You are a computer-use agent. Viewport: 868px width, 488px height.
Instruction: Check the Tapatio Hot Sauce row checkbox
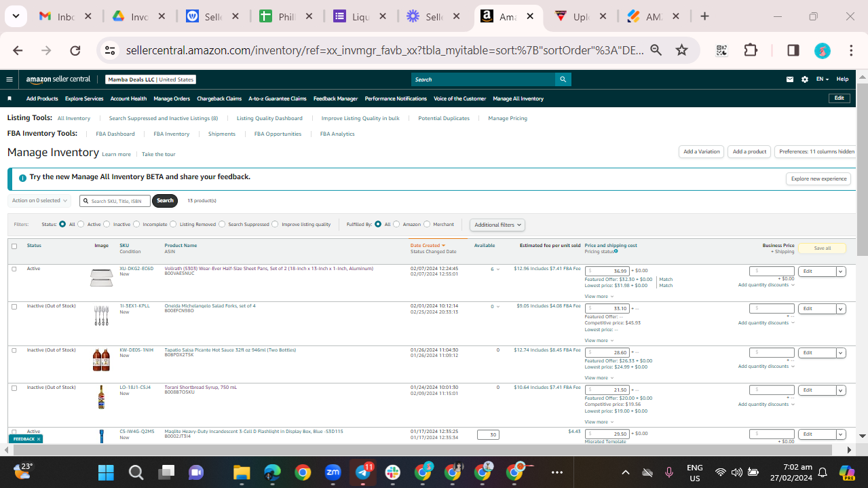click(14, 350)
